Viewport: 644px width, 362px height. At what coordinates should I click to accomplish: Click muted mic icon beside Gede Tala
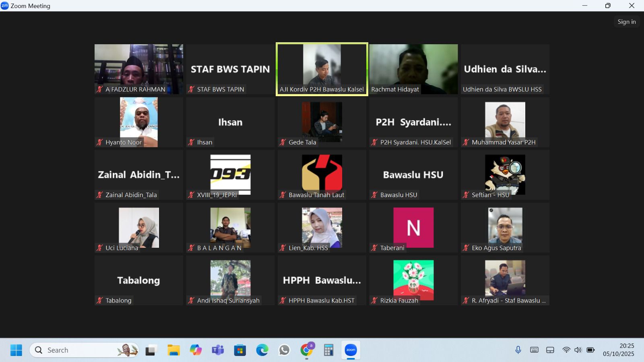[283, 142]
